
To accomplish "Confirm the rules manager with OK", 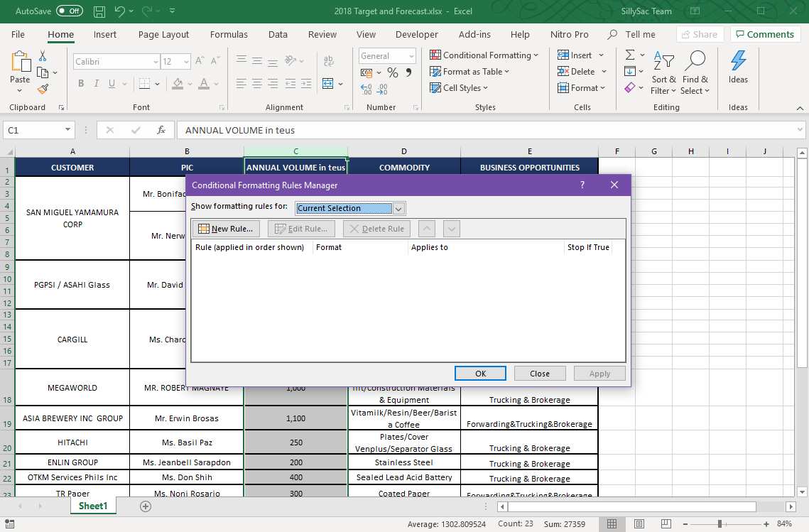I will (x=480, y=373).
